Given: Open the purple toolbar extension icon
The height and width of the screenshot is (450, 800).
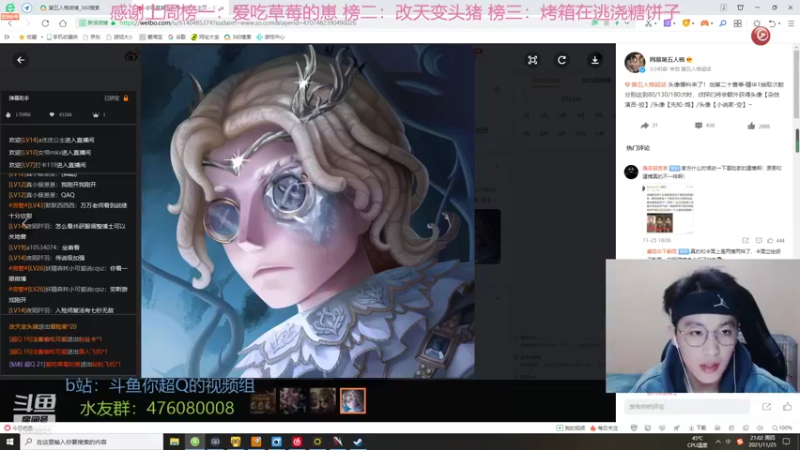Looking at the screenshot, I should pyautogui.click(x=667, y=23).
